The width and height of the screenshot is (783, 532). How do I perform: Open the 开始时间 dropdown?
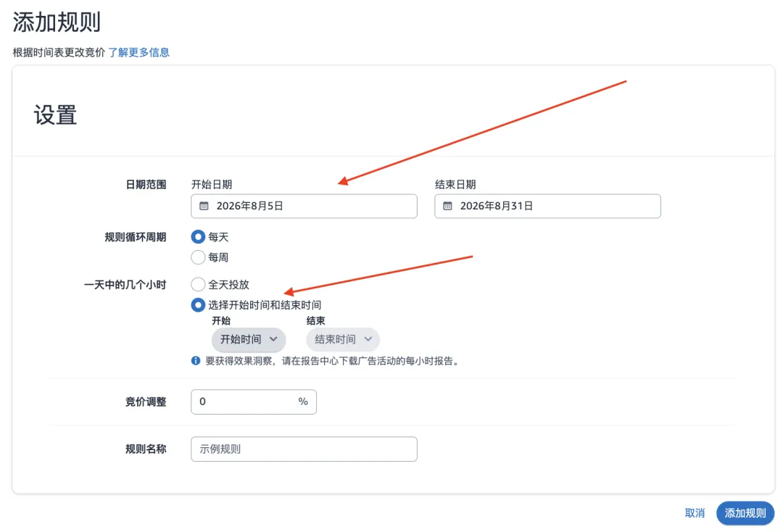(x=249, y=340)
